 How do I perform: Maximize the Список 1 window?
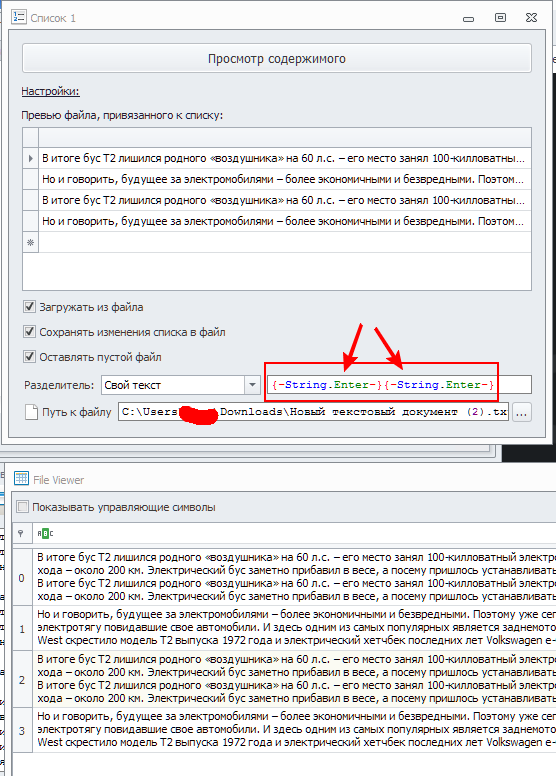click(501, 18)
